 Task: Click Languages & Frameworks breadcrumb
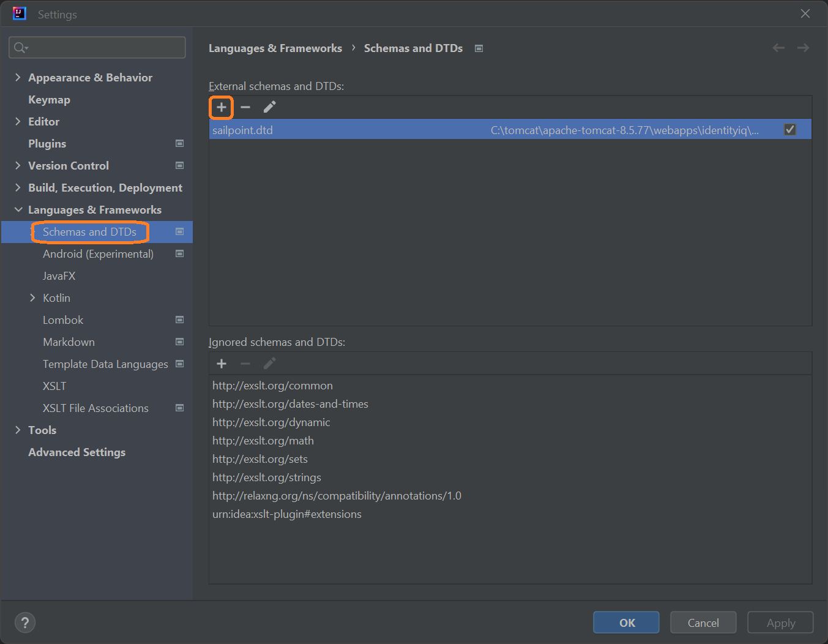click(x=275, y=48)
